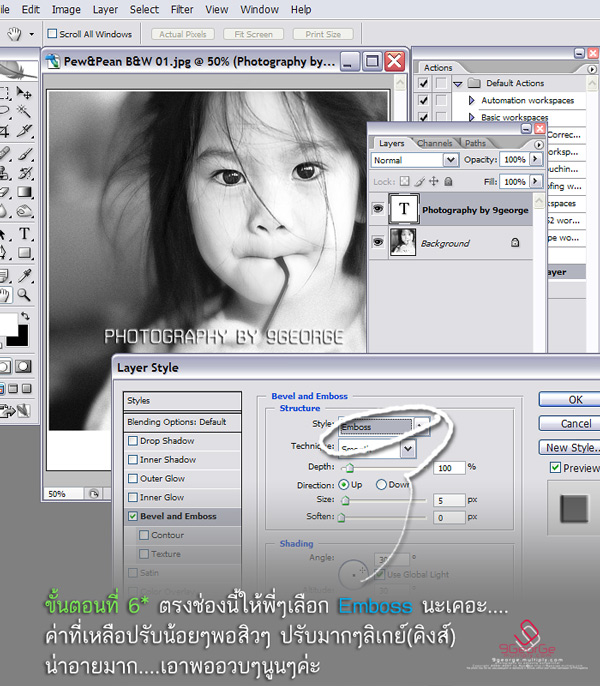Open the Layers panel flyout menu
The image size is (600, 686).
(x=539, y=144)
